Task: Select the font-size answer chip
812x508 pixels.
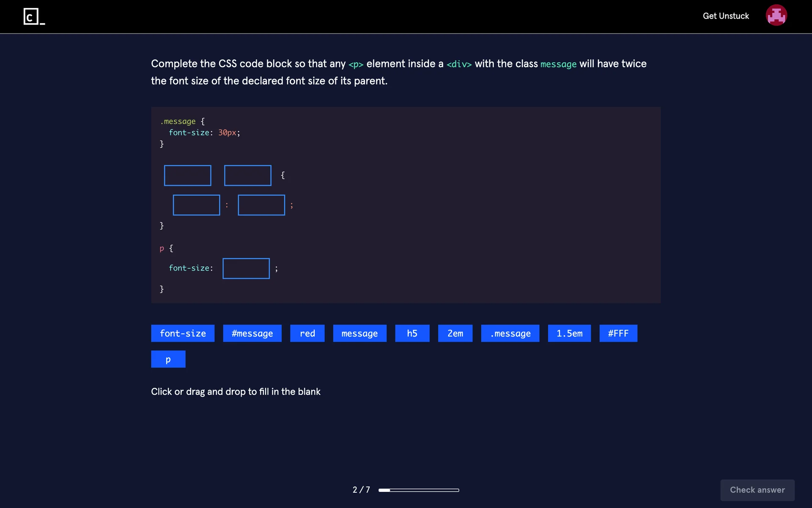Action: click(x=183, y=333)
